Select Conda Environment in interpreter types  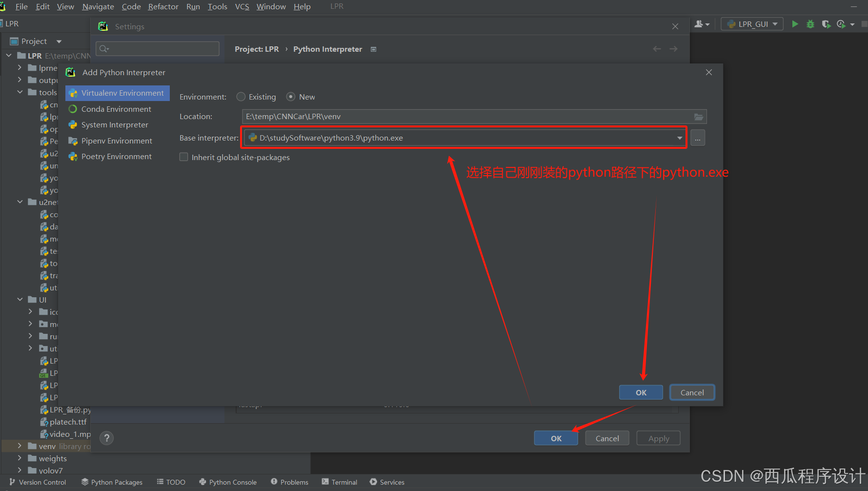pos(118,109)
